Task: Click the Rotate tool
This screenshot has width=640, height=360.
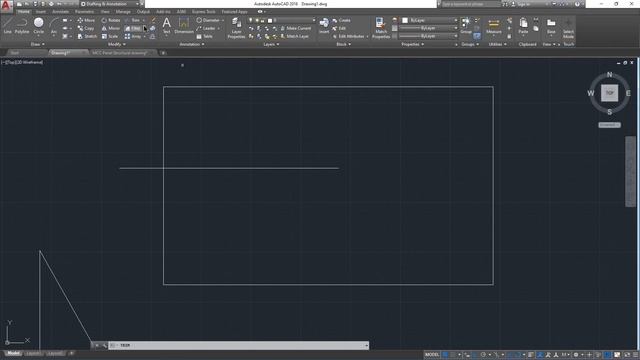Action: click(111, 20)
